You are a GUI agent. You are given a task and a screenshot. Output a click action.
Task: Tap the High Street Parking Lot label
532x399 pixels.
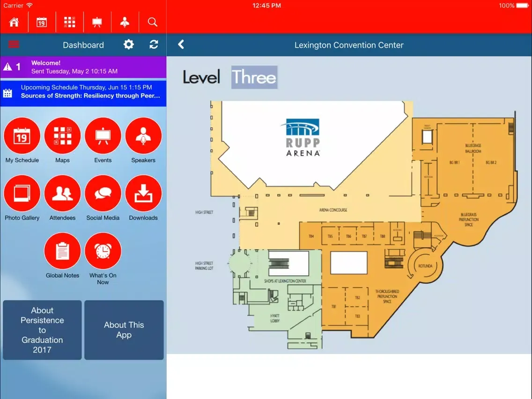pos(204,266)
